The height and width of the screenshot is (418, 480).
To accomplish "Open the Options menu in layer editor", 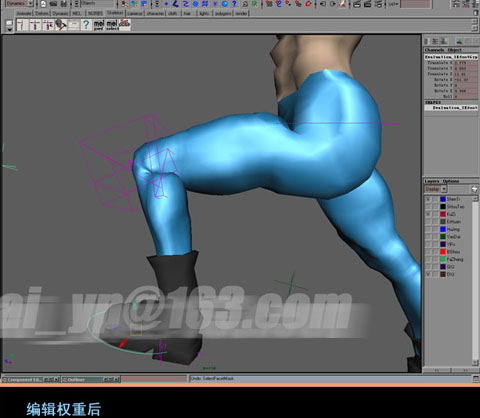I will tap(451, 181).
